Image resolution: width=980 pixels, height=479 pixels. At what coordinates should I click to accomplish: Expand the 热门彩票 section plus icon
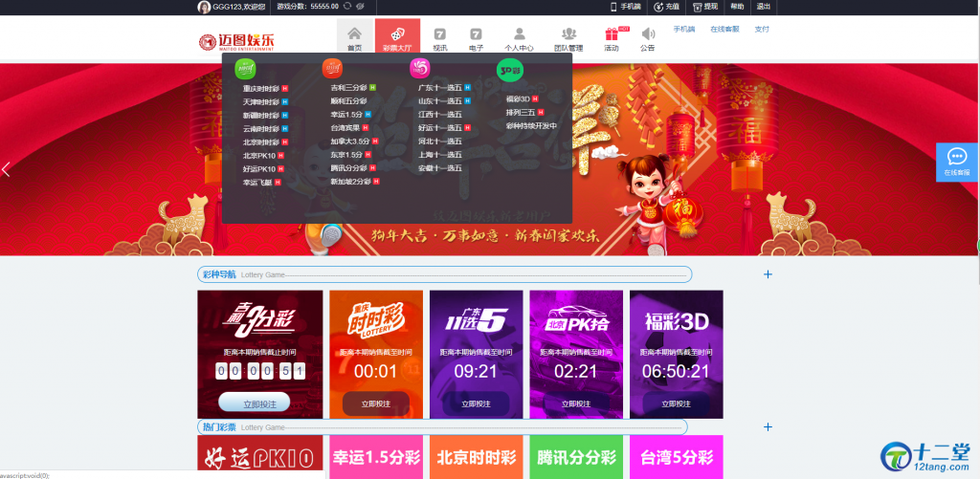pyautogui.click(x=768, y=427)
